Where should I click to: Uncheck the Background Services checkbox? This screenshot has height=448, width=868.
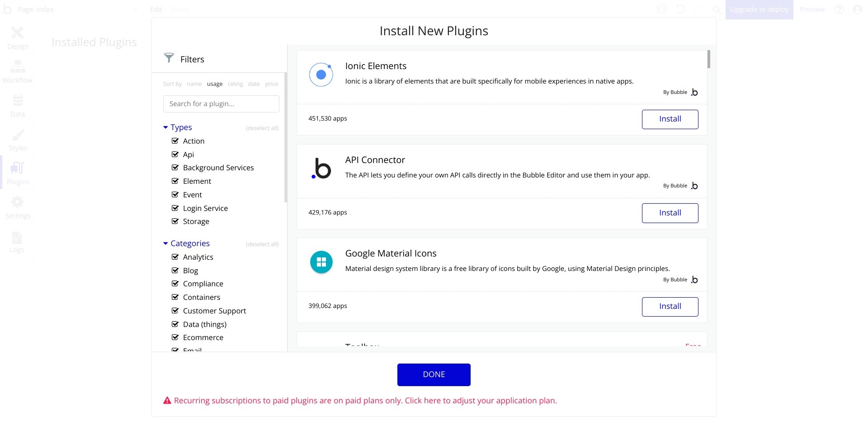[175, 168]
